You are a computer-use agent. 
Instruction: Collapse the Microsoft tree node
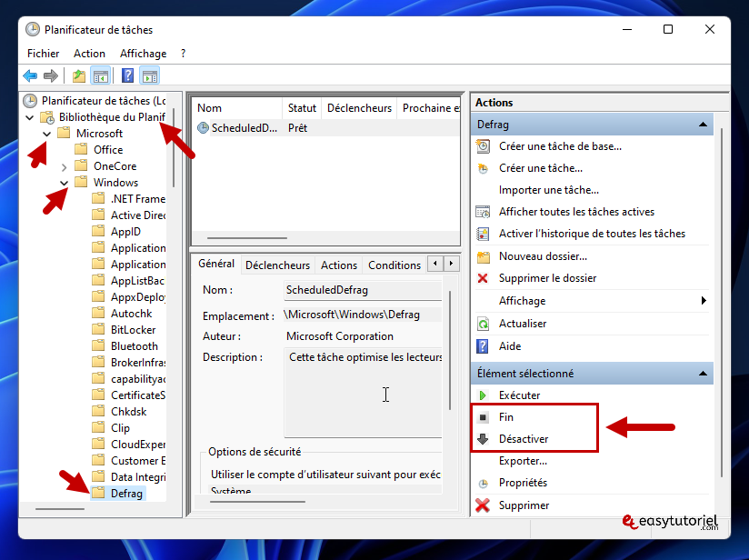click(x=47, y=134)
